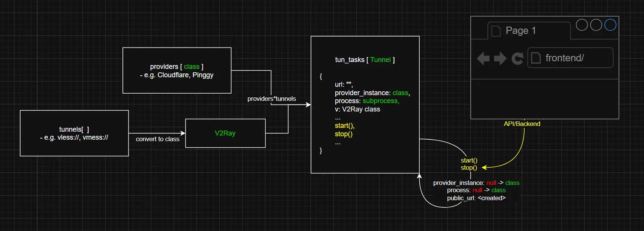Click the yellow 'API/Backend' label
644x231 pixels.
click(522, 124)
